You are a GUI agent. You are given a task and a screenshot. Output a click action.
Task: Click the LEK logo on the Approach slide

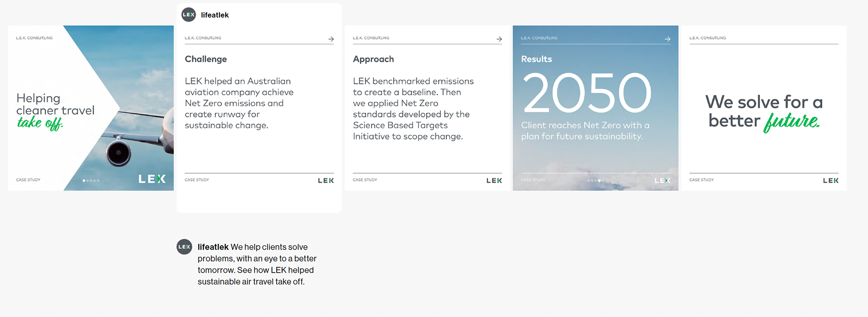(x=494, y=181)
